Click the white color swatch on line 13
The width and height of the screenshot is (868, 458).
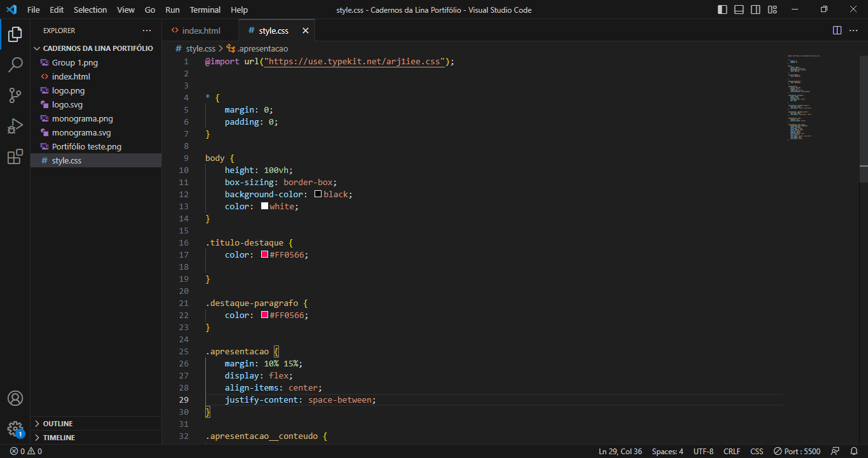(x=264, y=206)
